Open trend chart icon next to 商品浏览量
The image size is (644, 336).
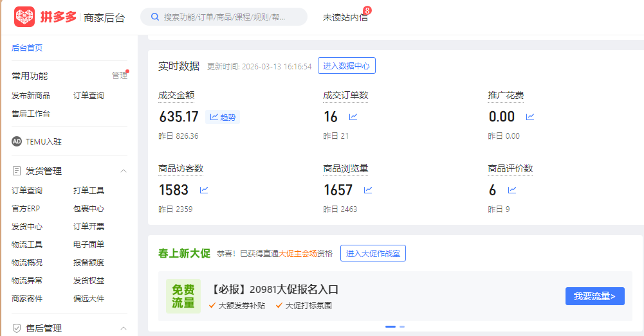coord(368,190)
